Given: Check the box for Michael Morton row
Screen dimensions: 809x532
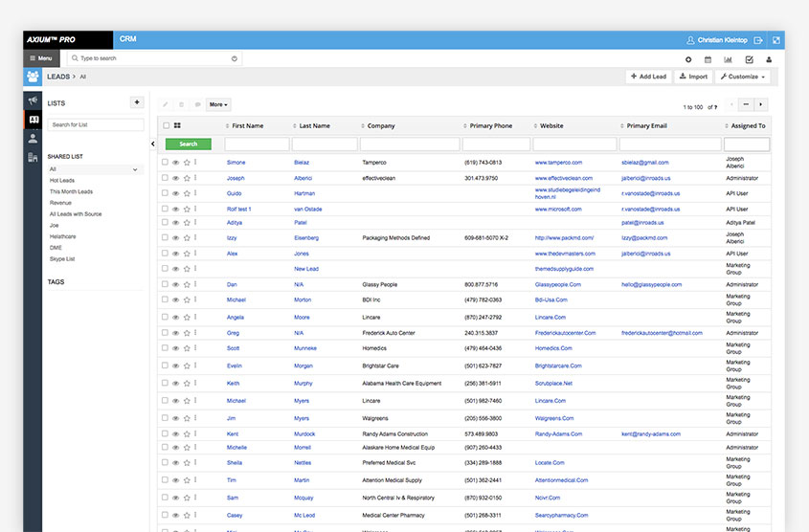Looking at the screenshot, I should point(165,299).
